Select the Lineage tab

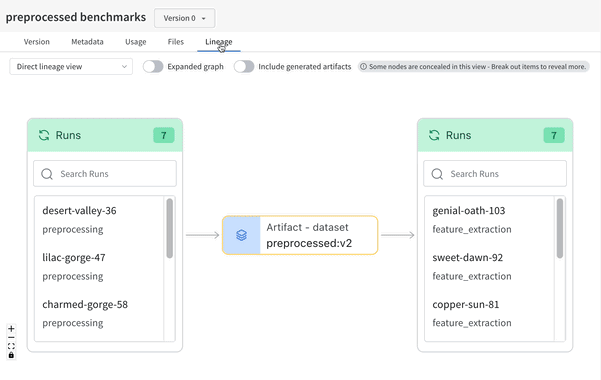click(219, 42)
